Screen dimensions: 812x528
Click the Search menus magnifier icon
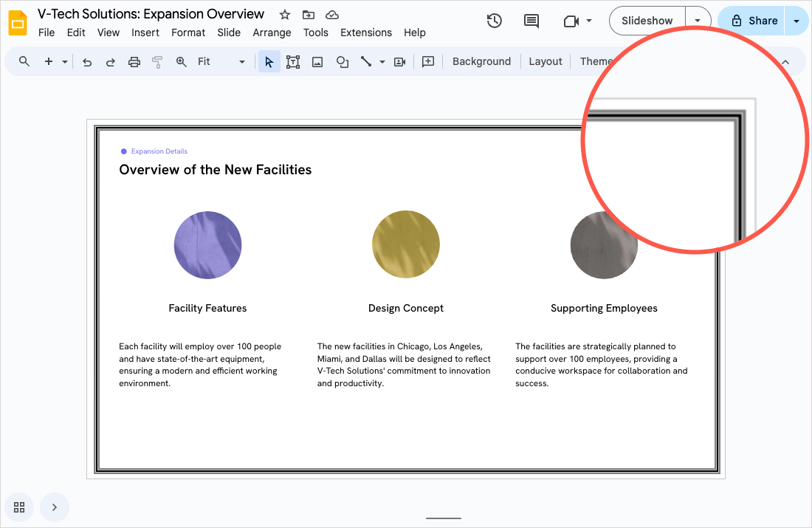pyautogui.click(x=24, y=61)
